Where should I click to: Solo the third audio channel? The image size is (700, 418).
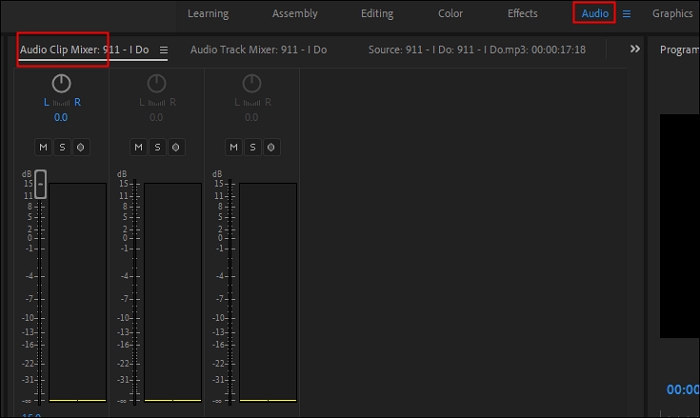tap(252, 147)
